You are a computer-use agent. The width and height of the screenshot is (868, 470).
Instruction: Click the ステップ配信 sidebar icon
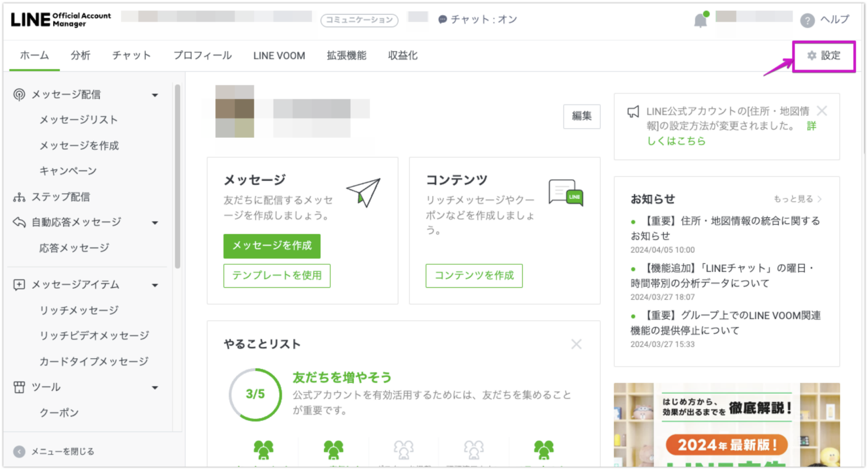19,197
